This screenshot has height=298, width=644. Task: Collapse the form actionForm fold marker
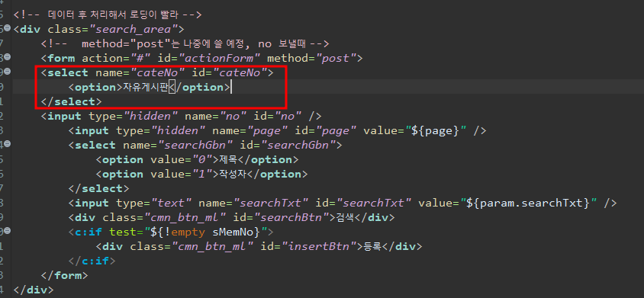(x=7, y=57)
